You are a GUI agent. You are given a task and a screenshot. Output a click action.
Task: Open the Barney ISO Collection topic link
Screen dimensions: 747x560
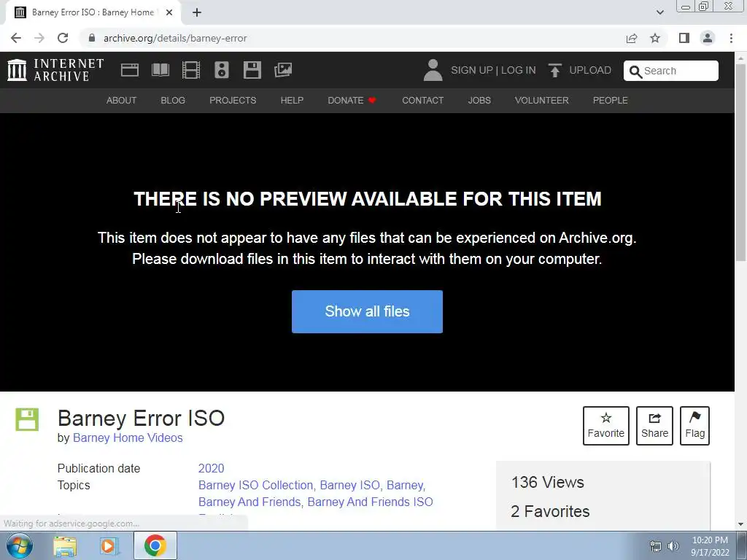255,485
